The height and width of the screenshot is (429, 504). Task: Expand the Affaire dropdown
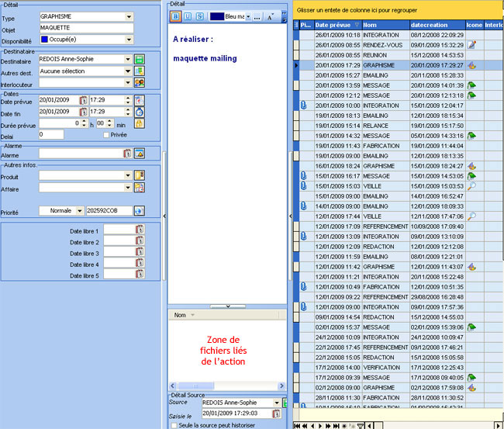[128, 188]
